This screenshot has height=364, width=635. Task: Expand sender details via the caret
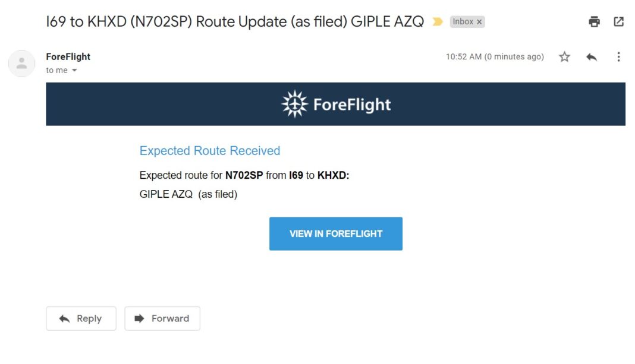tap(74, 70)
